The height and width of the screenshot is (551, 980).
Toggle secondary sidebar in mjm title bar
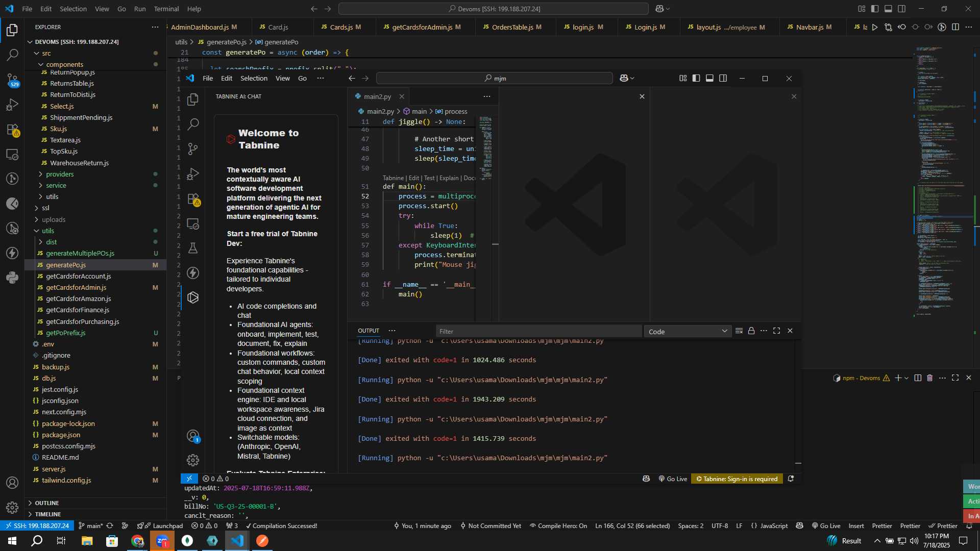[x=723, y=78]
